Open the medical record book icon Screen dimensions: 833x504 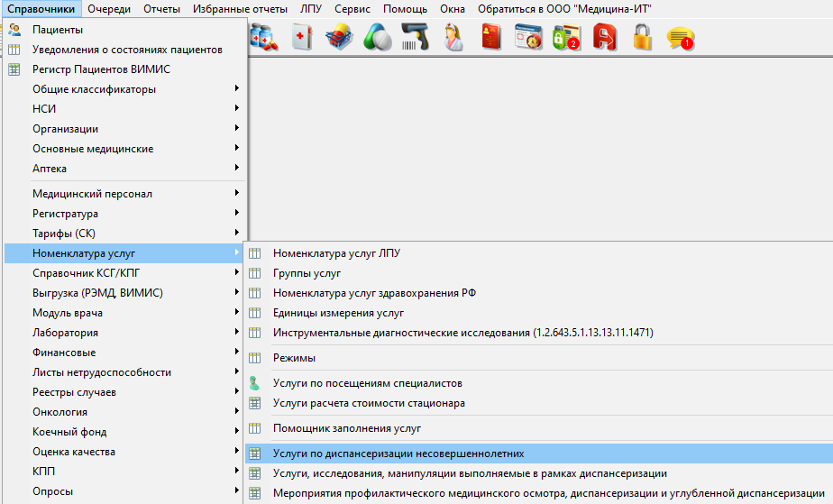tap(303, 37)
